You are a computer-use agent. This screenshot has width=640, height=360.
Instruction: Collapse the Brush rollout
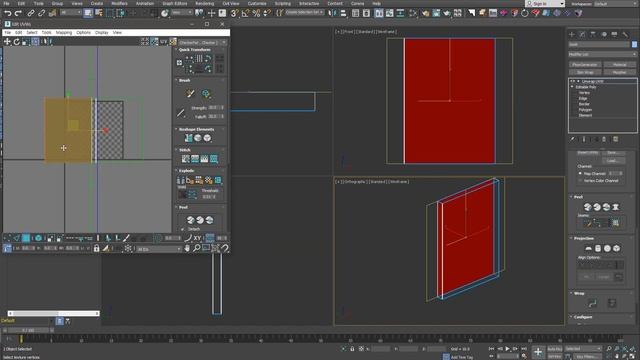[x=184, y=80]
